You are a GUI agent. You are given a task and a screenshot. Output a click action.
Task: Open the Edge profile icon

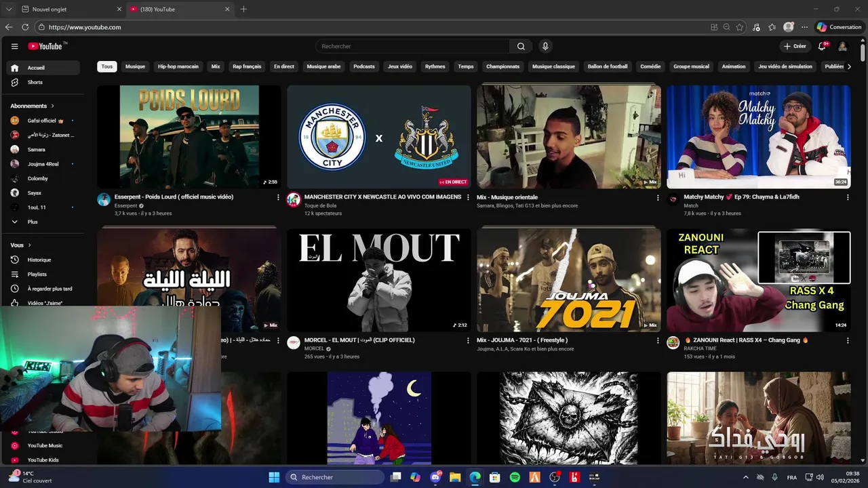[788, 27]
